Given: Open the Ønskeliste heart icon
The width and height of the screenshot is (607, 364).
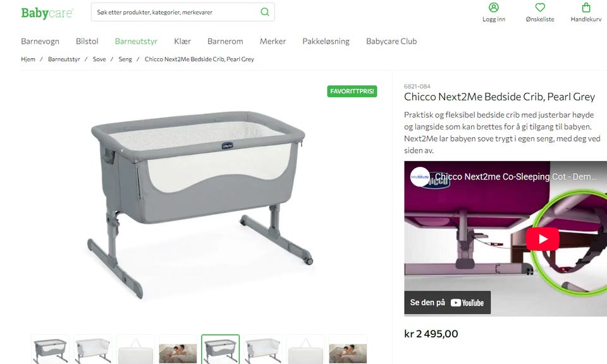Looking at the screenshot, I should pyautogui.click(x=540, y=8).
